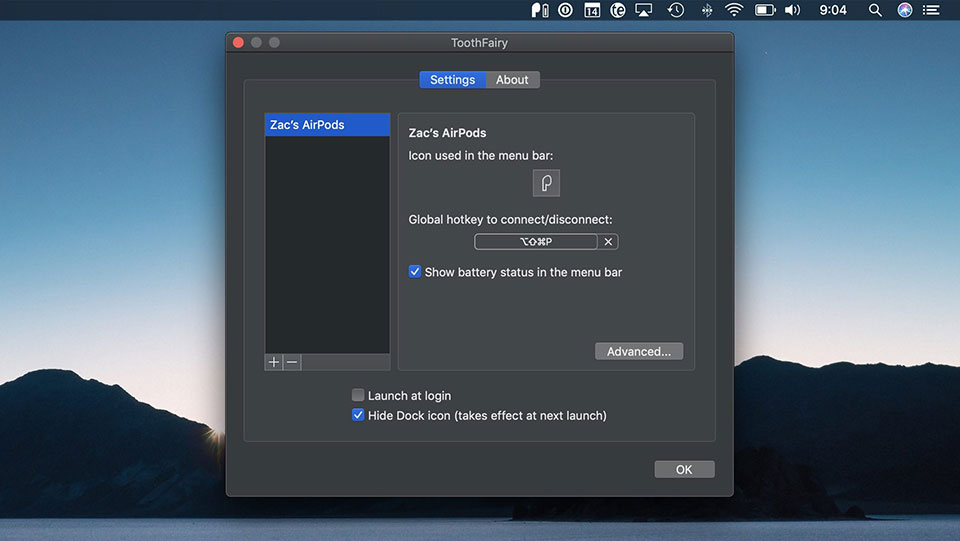
Task: Click the Bluetooth status icon
Action: pos(706,10)
